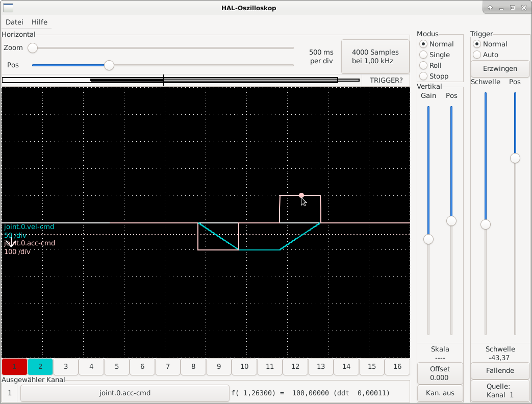
Task: Select channel 2 cyan button
Action: point(40,366)
